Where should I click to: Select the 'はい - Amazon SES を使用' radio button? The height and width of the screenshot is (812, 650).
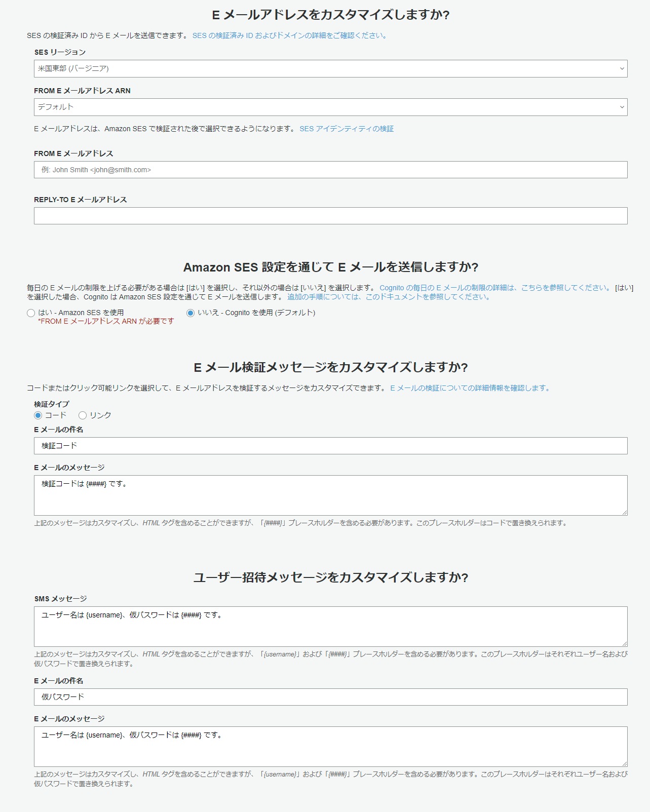[x=31, y=313]
